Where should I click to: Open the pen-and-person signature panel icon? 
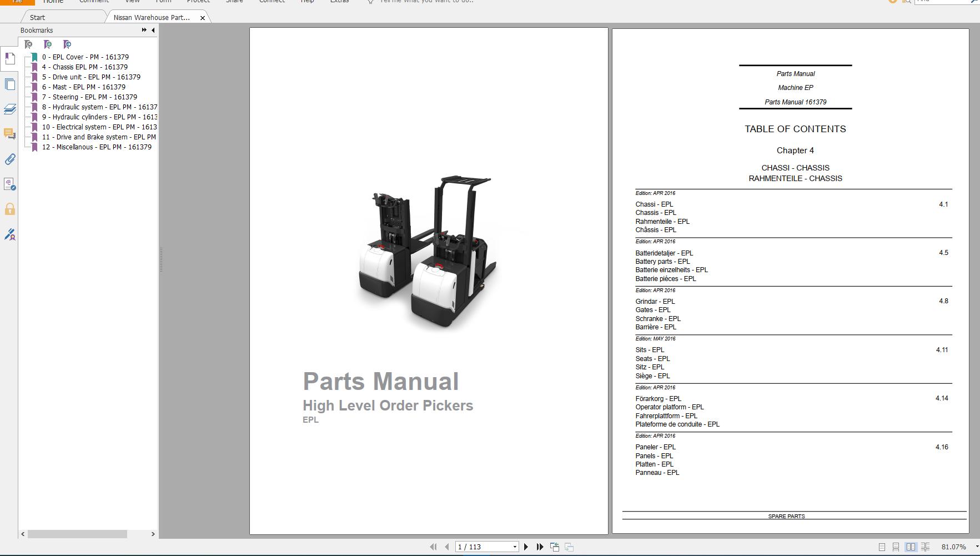click(9, 234)
